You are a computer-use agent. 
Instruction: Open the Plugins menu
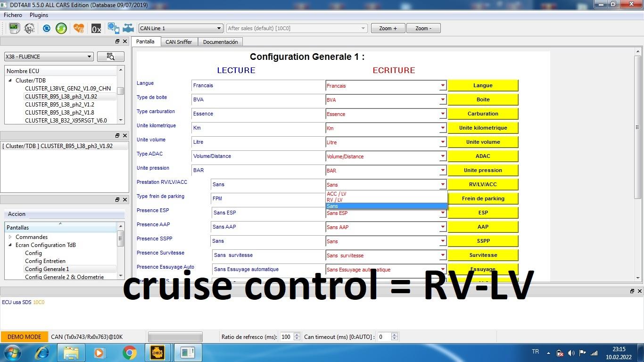(39, 15)
